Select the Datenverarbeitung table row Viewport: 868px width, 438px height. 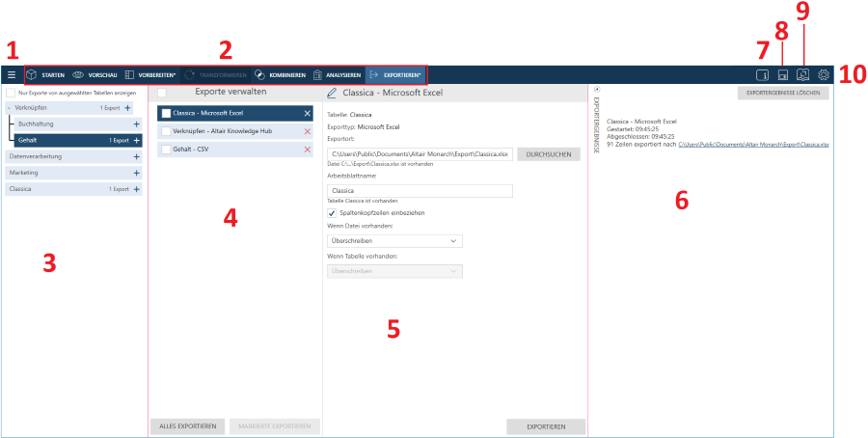[73, 156]
